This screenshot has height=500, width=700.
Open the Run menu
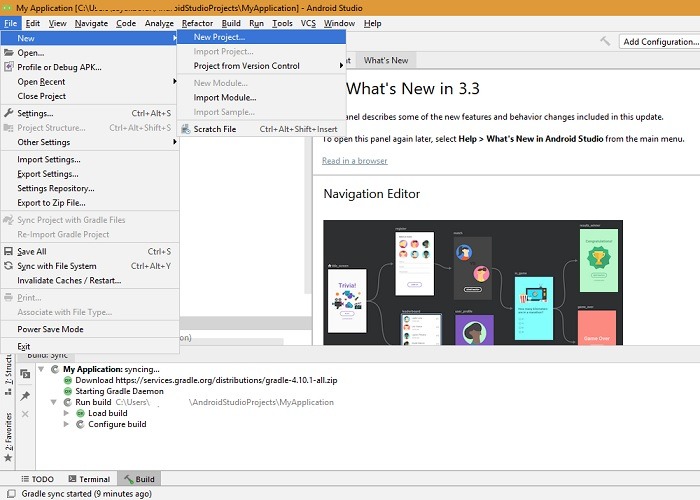(256, 23)
